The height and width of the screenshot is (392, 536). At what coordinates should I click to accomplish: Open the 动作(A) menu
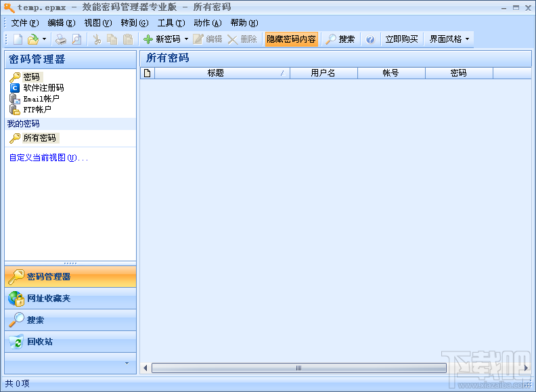click(x=208, y=23)
